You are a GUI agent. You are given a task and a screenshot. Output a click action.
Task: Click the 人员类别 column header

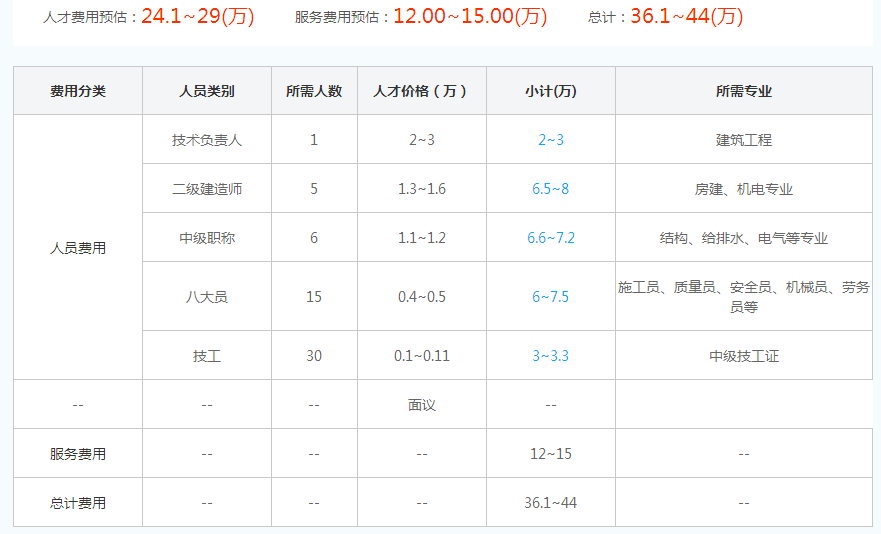click(x=207, y=91)
